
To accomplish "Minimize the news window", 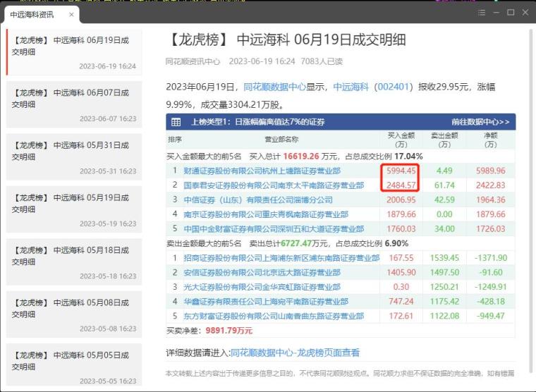I will [497, 13].
